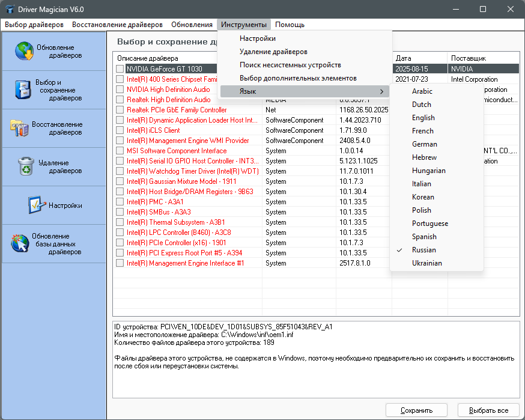Click the ID устройства line in details
Viewport: 525px width, 420px height.
click(x=223, y=326)
